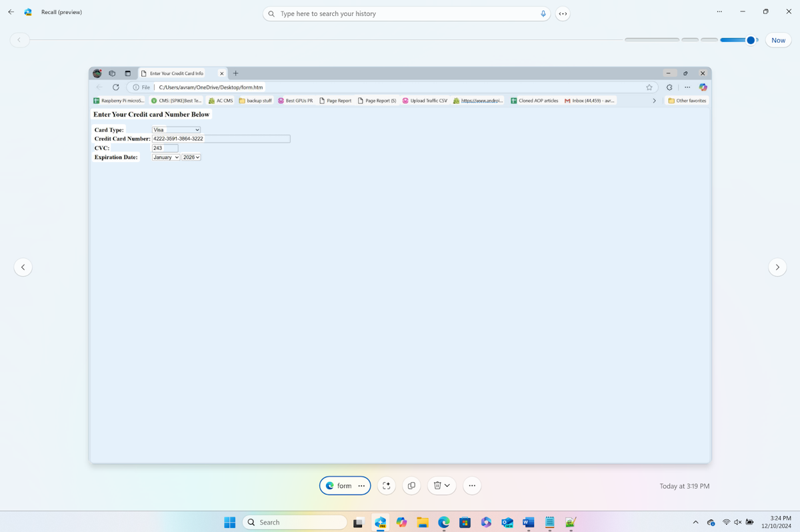Open the Upload Traffic CSV bookmark
800x532 pixels.
point(425,101)
